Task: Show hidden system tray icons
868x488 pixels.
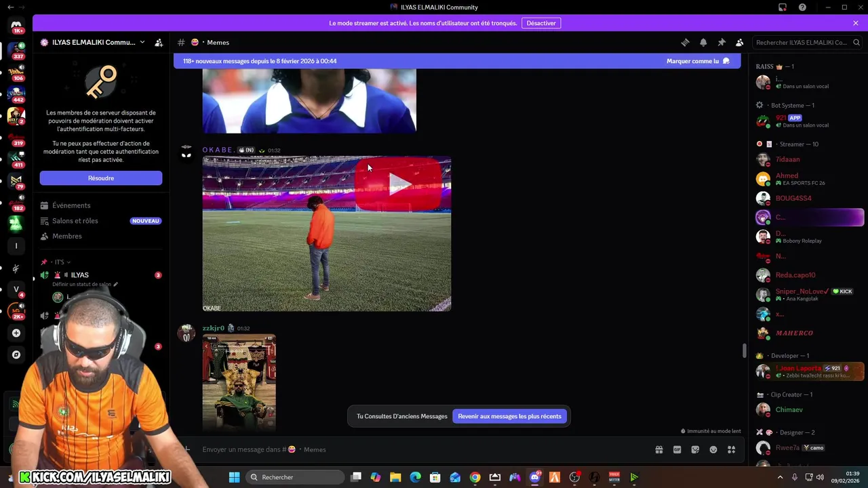Action: click(780, 477)
